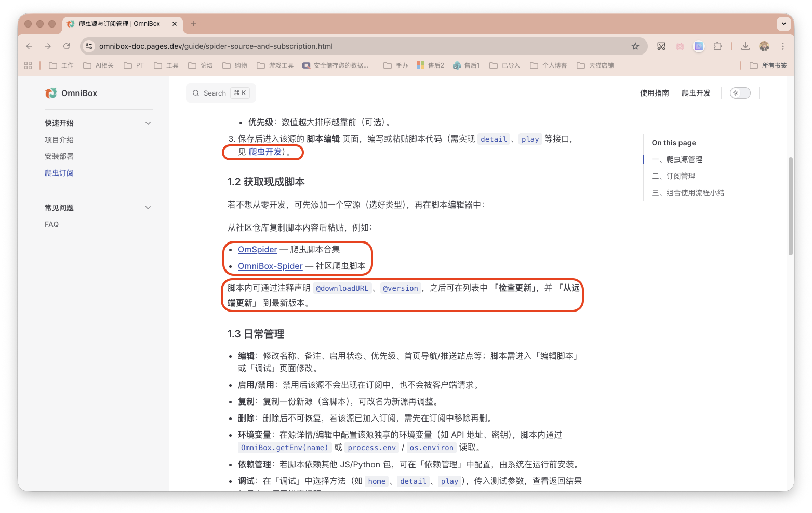Screen dimensions: 812x513
Task: Collapse the 快速开始 sidebar section
Action: tap(147, 123)
